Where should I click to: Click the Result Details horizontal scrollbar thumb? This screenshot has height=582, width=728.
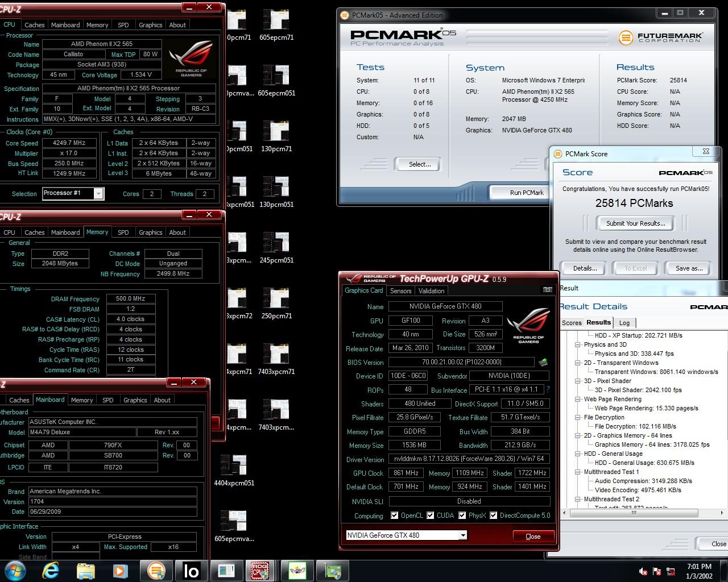634,513
